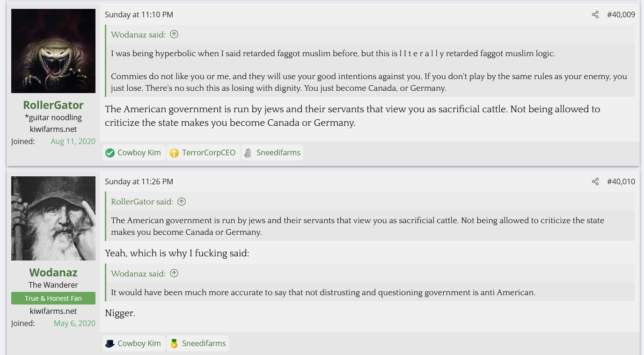Open Wodanaz username profile link
644x355 pixels.
click(53, 272)
